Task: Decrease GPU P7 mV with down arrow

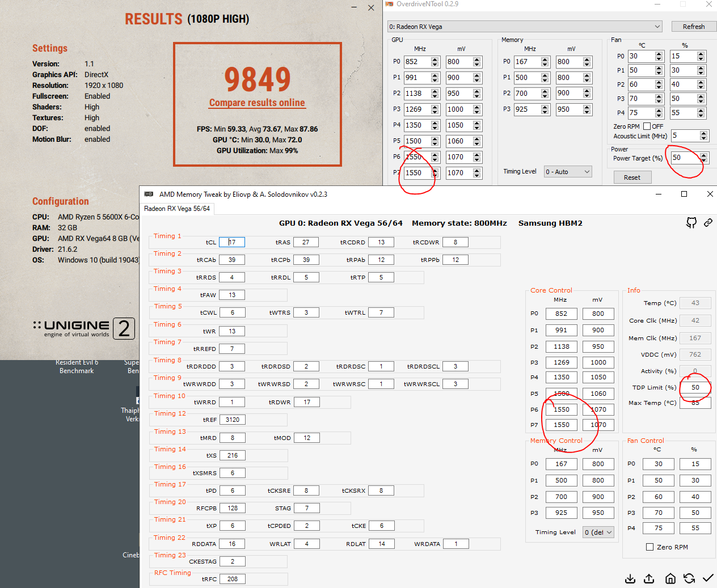Action: (477, 175)
